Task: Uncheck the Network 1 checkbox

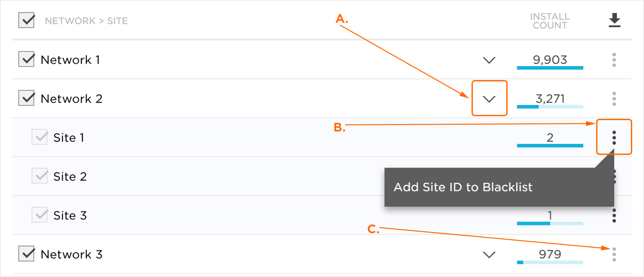Action: click(27, 59)
